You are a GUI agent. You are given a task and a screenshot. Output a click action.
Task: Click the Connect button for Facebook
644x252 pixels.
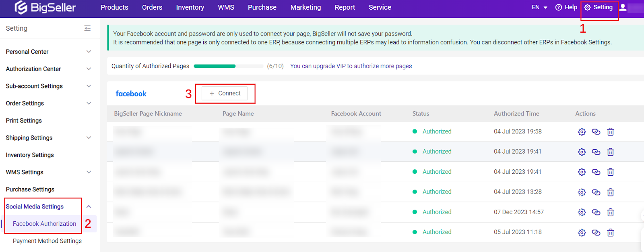click(x=225, y=94)
